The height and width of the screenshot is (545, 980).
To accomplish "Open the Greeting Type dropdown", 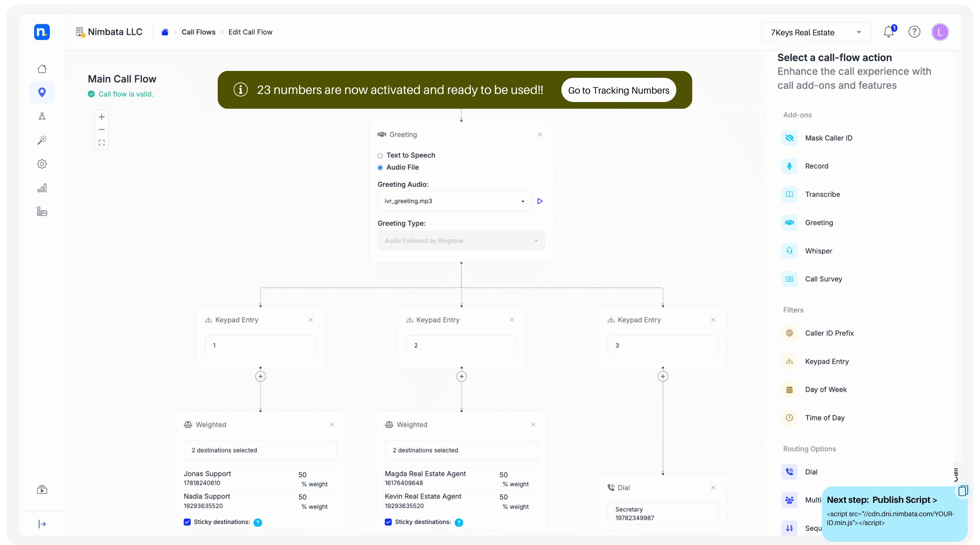I will 461,241.
